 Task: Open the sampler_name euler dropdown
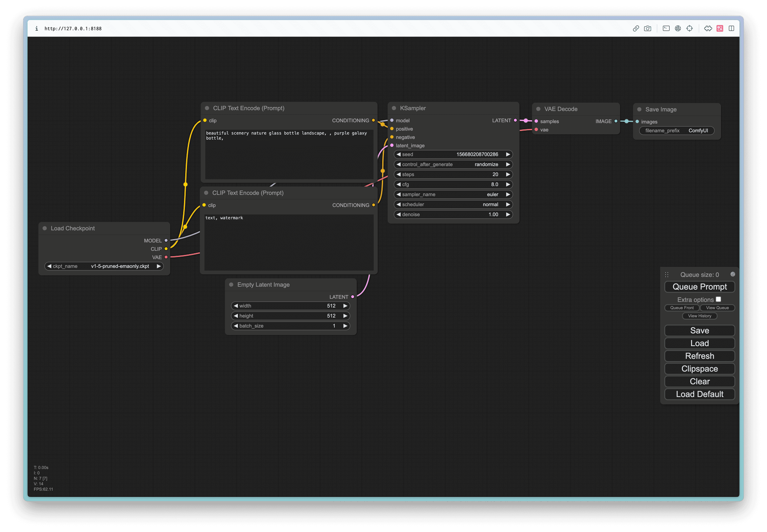(453, 194)
